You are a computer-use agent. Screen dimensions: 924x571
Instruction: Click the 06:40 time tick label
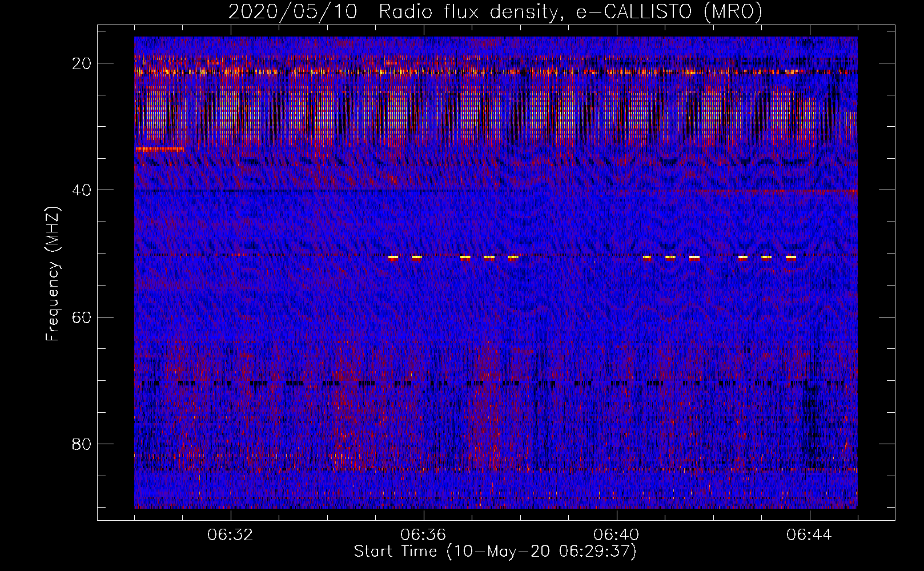click(x=616, y=535)
